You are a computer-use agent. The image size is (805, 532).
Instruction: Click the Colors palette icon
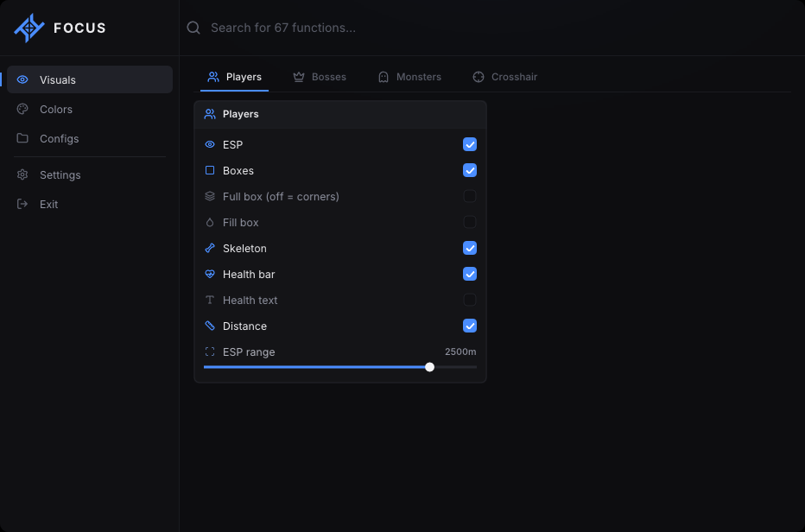tap(22, 109)
